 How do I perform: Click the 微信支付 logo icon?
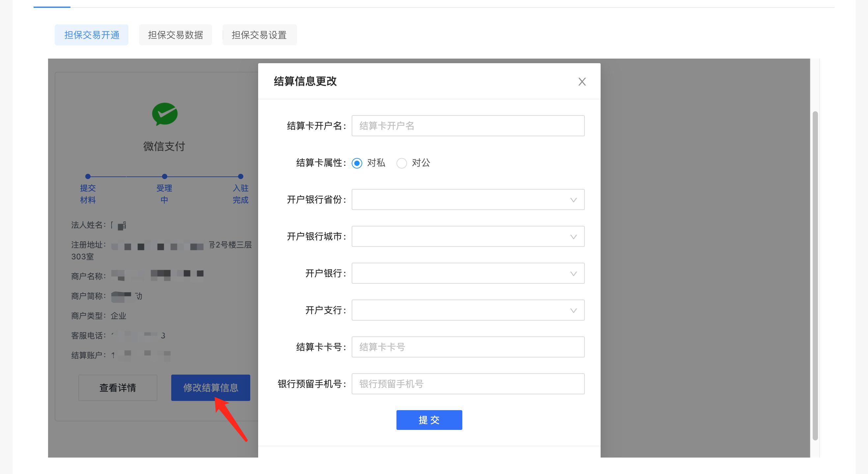click(165, 114)
